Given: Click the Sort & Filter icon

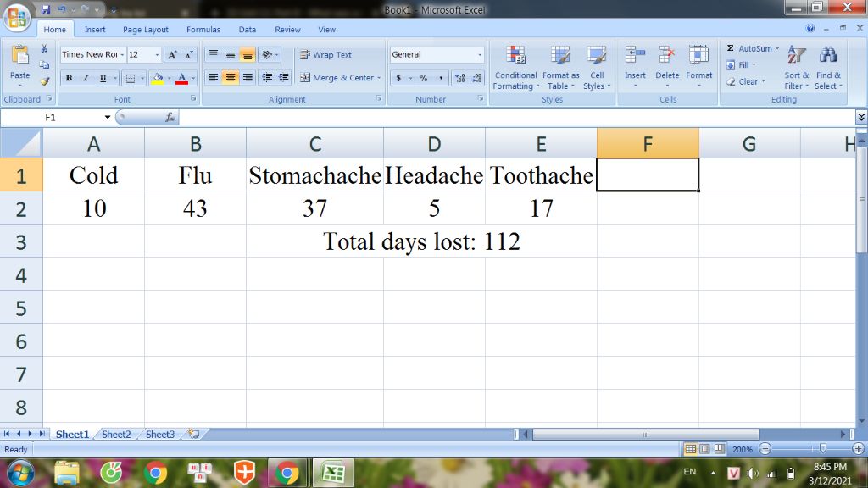Looking at the screenshot, I should click(797, 68).
